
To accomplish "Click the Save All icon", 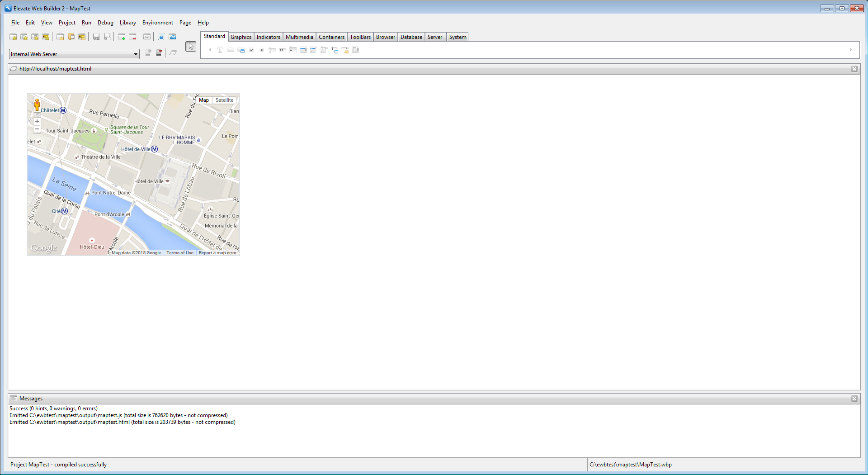I will (x=107, y=37).
